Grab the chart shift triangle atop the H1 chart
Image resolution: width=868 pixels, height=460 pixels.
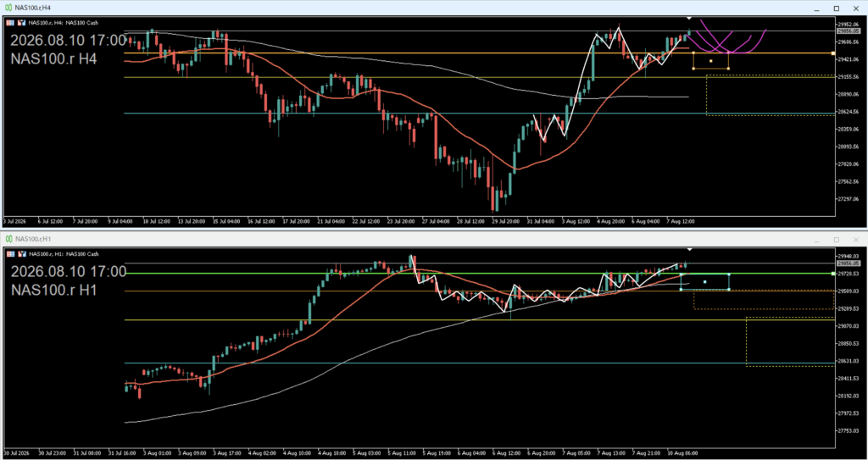(x=689, y=250)
